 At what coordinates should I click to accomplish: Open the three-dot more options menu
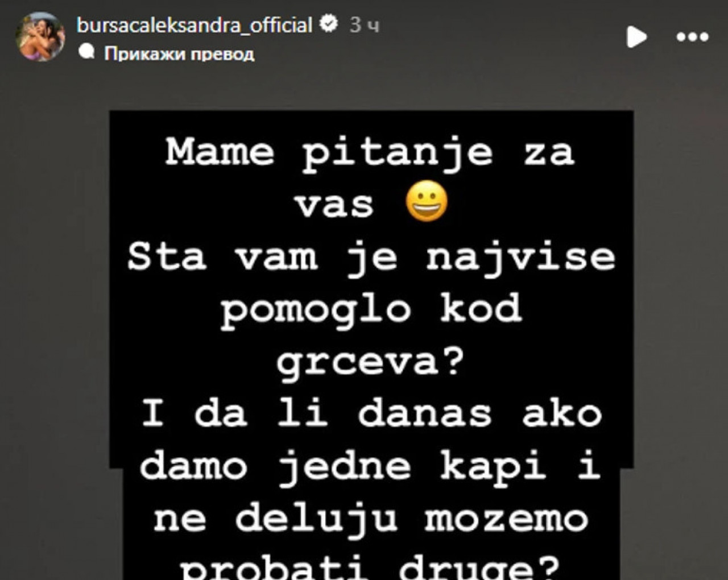(692, 38)
